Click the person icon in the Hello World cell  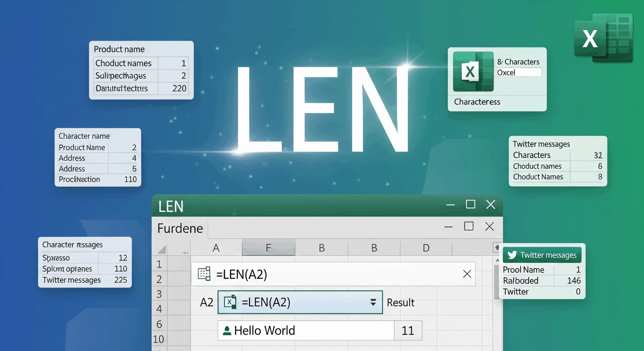228,330
